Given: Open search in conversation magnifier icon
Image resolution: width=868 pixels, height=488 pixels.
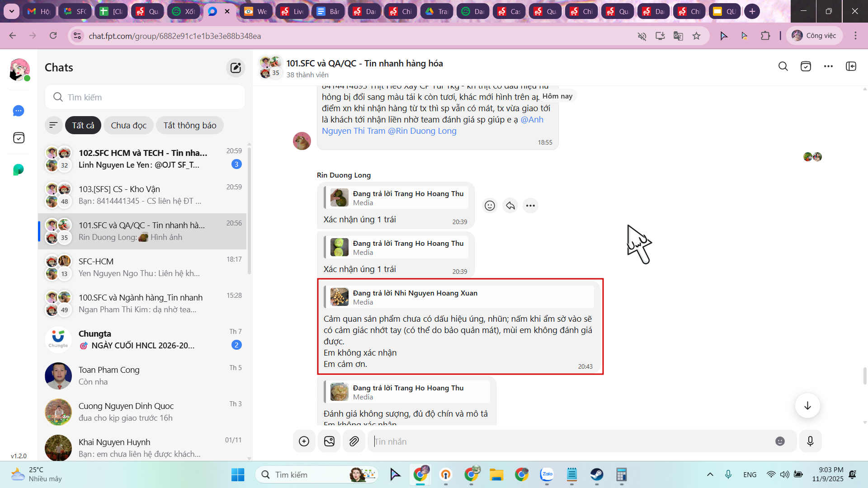Looking at the screenshot, I should (x=783, y=66).
